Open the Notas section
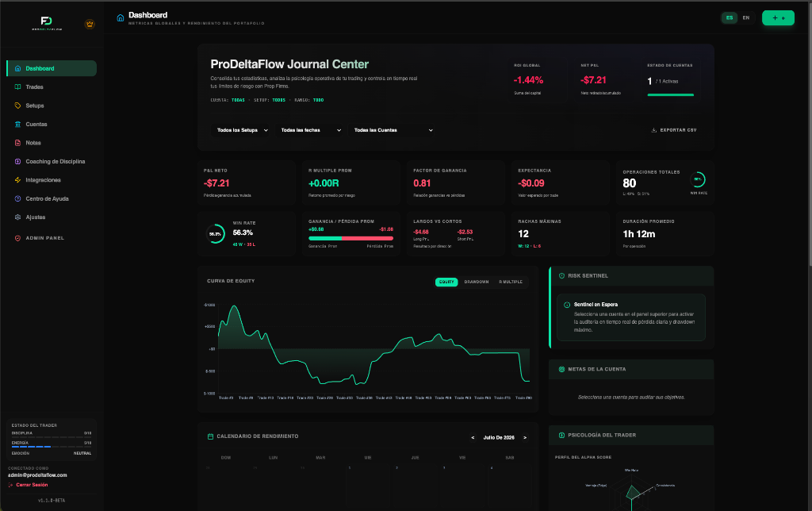The width and height of the screenshot is (812, 511). click(x=52, y=143)
